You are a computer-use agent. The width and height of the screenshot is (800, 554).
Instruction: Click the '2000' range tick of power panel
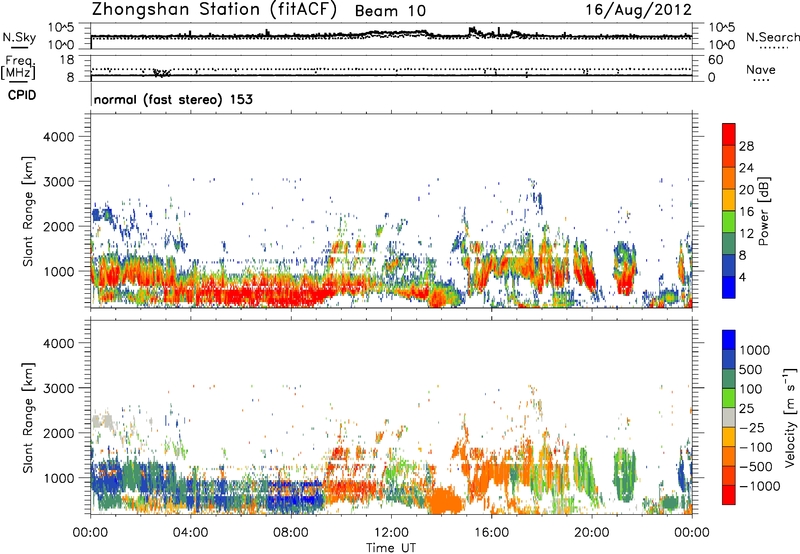tap(58, 226)
